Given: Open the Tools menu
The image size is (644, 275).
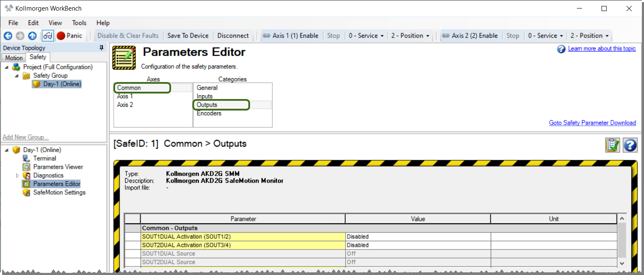Looking at the screenshot, I should pyautogui.click(x=79, y=23).
